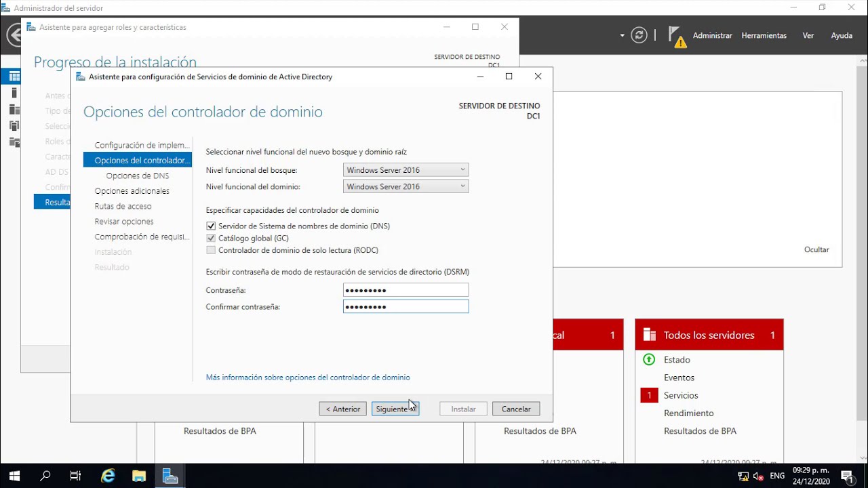Open the Ayuda menu
The width and height of the screenshot is (868, 488).
point(842,35)
